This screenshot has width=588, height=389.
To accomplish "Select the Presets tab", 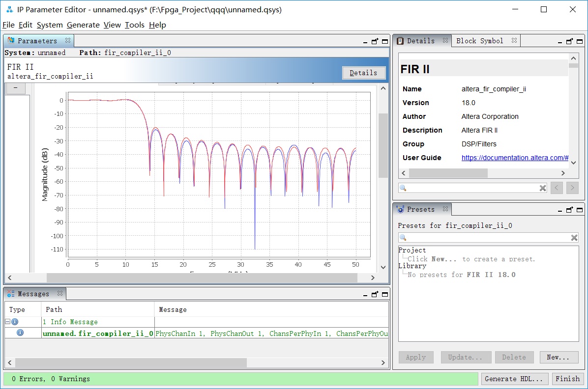I will [420, 210].
